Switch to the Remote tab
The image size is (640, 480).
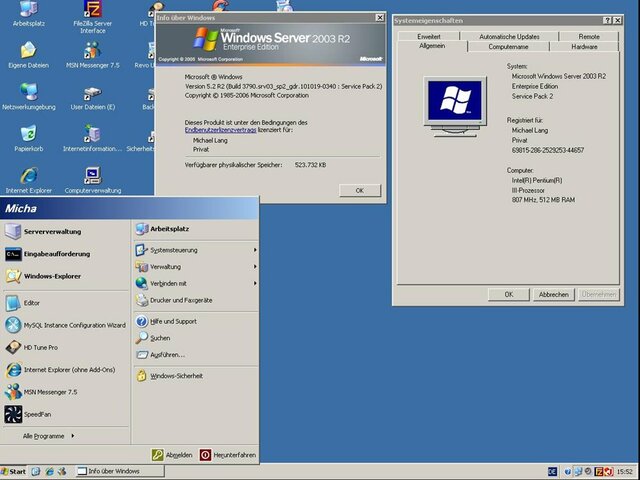tap(589, 37)
